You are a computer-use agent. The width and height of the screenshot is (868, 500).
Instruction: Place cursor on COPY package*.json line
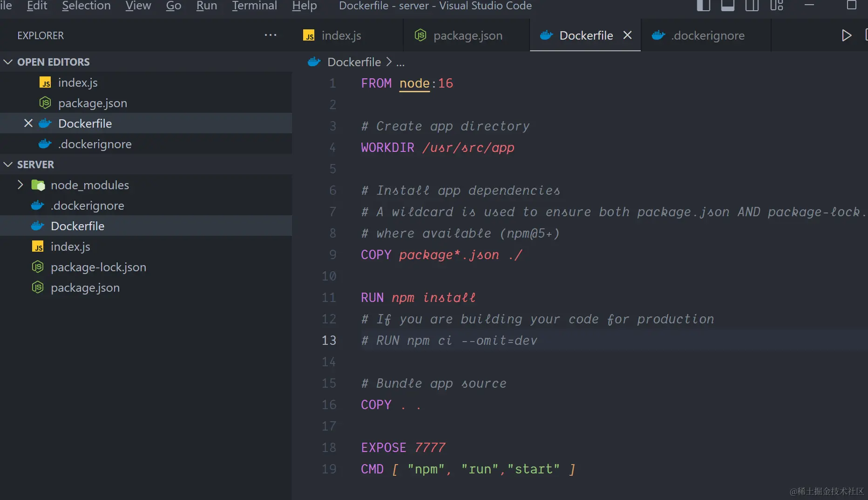point(441,255)
